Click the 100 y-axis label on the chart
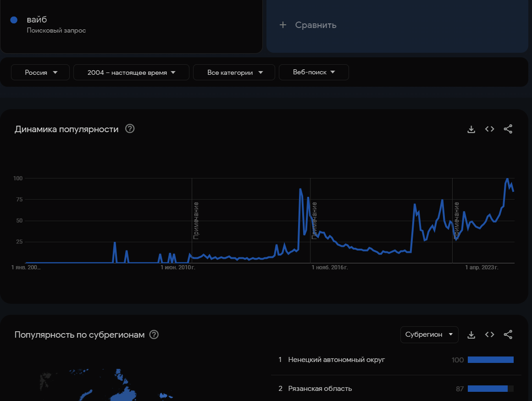This screenshot has height=401, width=532. coord(18,178)
